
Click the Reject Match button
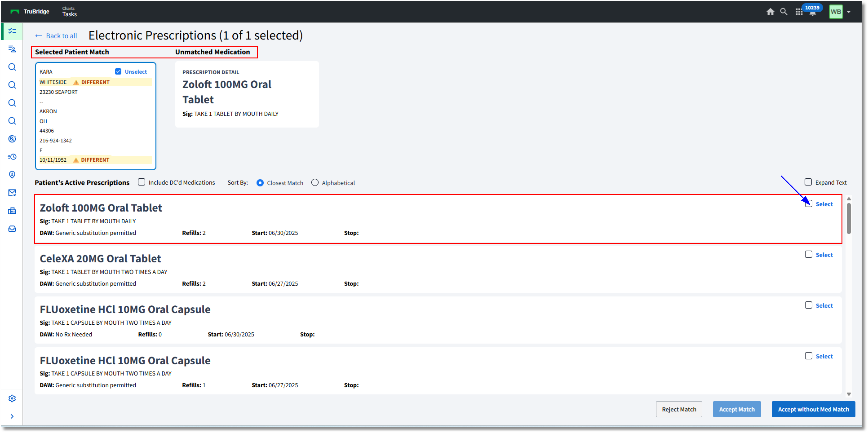[679, 409]
